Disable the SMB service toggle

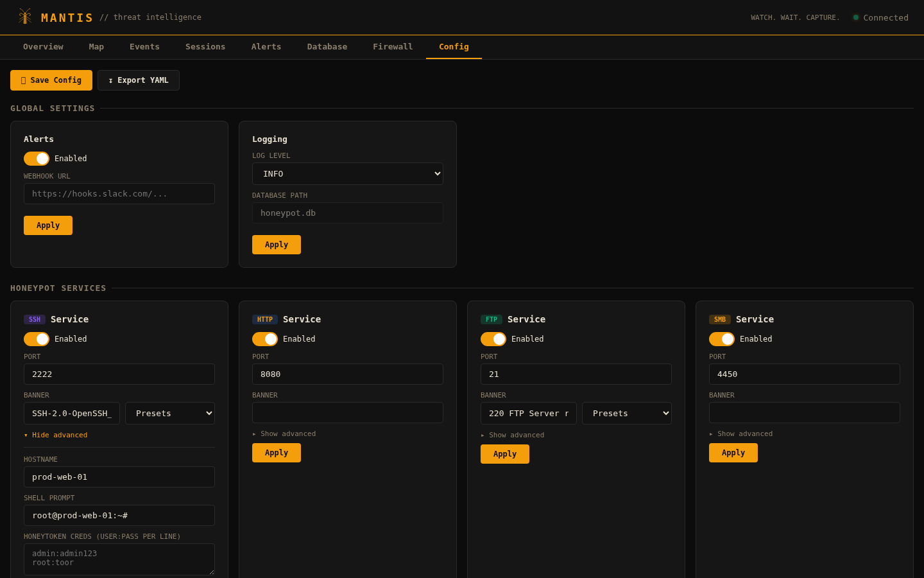(722, 339)
